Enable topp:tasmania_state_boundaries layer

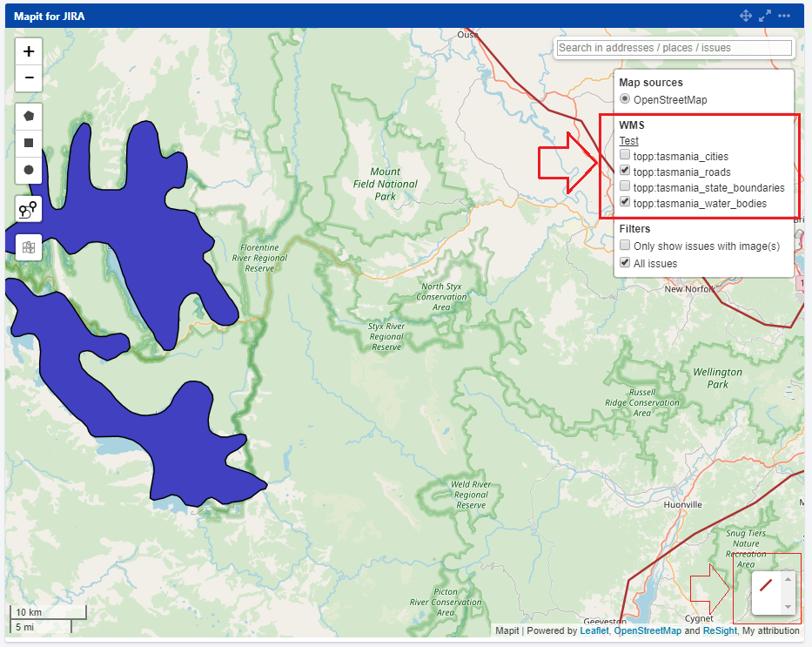[625, 187]
